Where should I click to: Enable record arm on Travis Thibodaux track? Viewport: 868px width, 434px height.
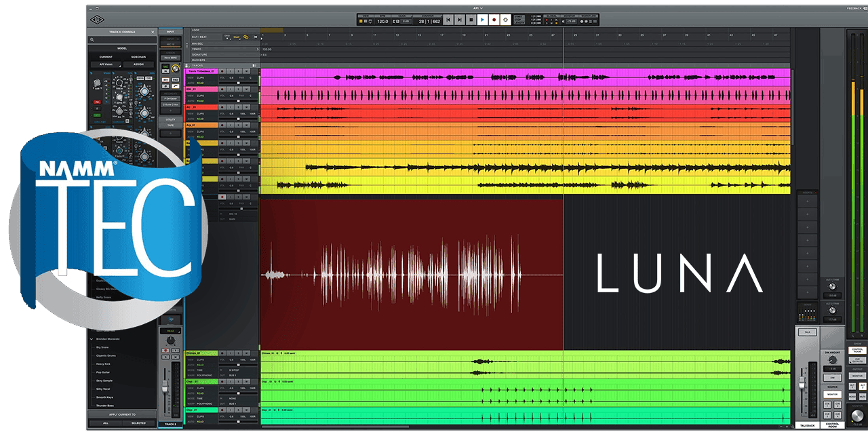pyautogui.click(x=222, y=71)
